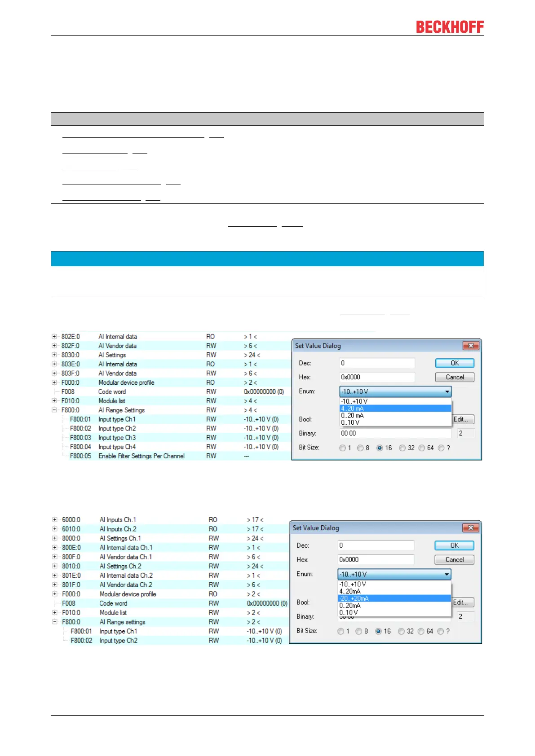Click the Hex field in the 4..20 mA dialog

click(x=377, y=377)
